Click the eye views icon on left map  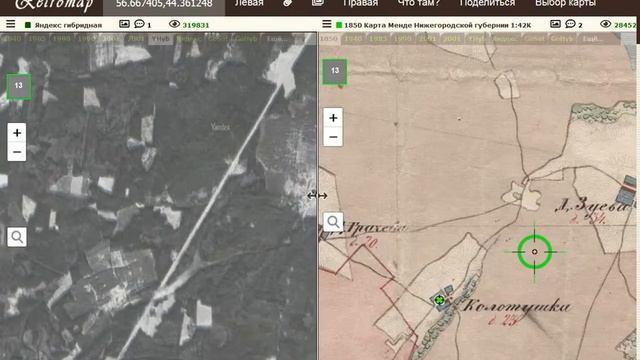point(174,24)
